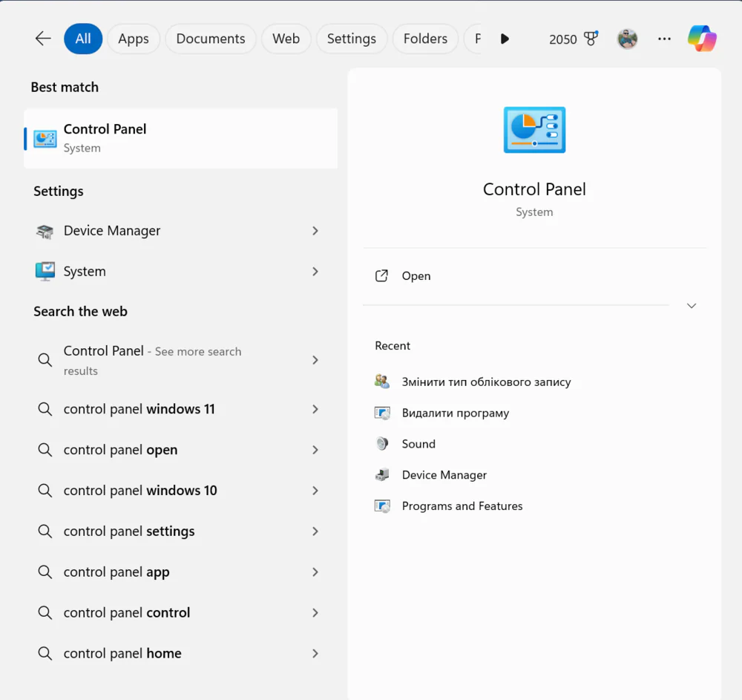Open recent item Змінити тип облікового запису
This screenshot has height=700, width=742.
tap(487, 382)
